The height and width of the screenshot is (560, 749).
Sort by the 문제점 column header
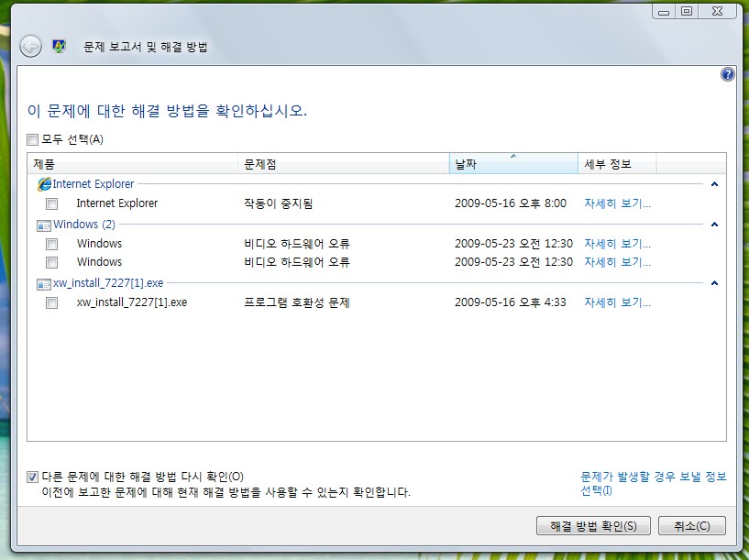[x=344, y=164]
